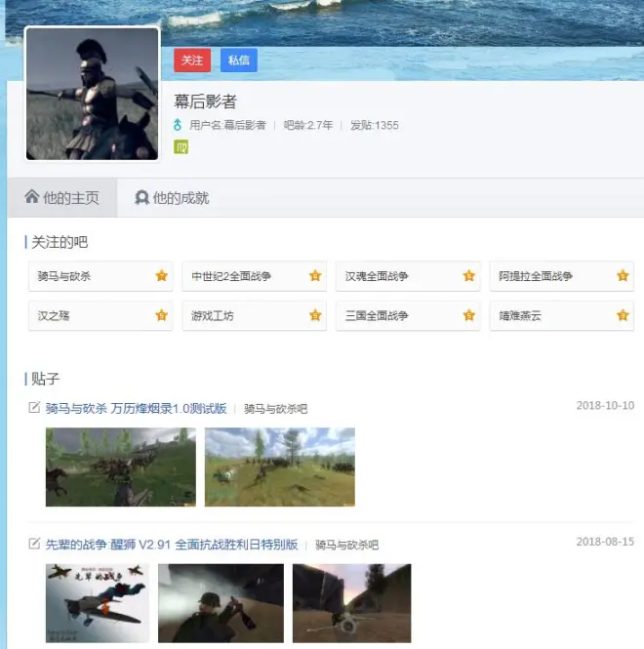Click the star icon beside 汉之殇
The image size is (644, 649).
point(161,315)
